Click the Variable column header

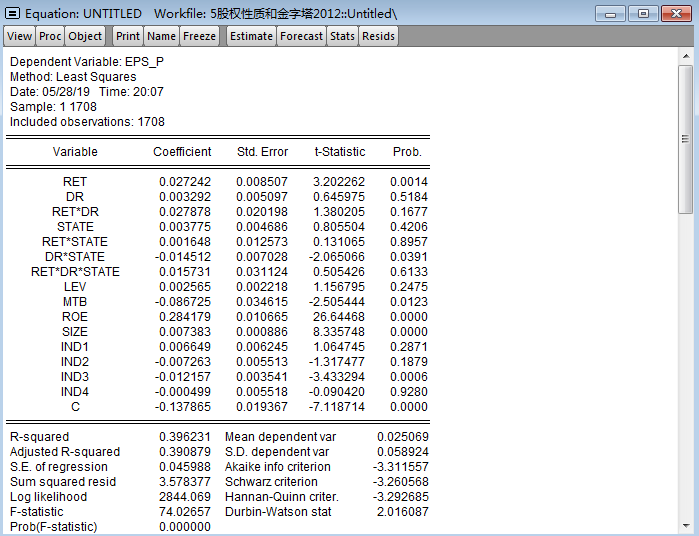point(75,152)
